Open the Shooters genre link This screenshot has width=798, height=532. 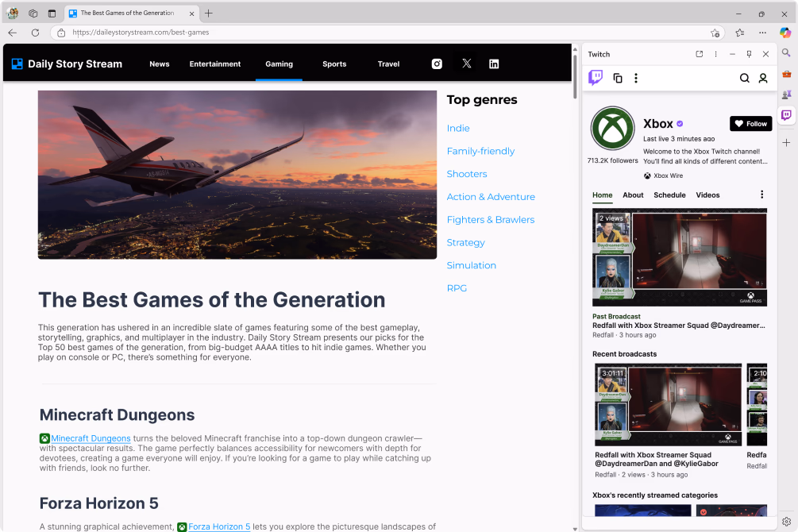(467, 174)
